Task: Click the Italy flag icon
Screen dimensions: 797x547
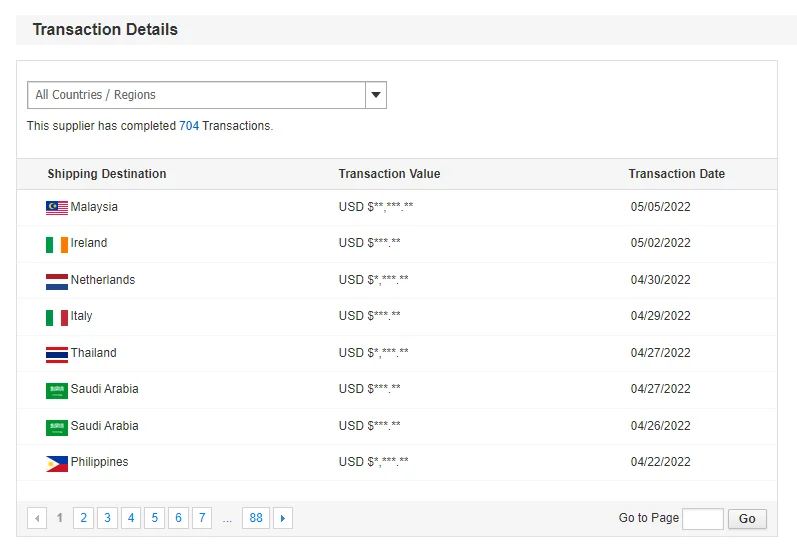Action: tap(56, 317)
